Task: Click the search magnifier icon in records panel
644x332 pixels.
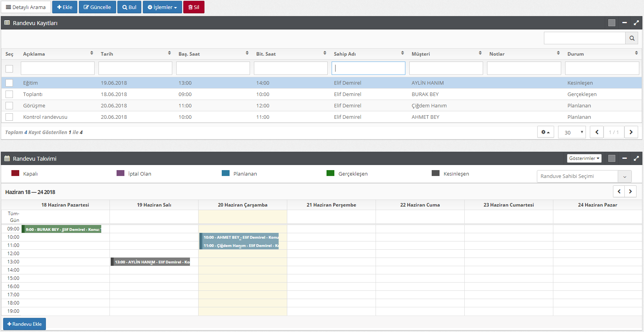Action: pyautogui.click(x=631, y=38)
